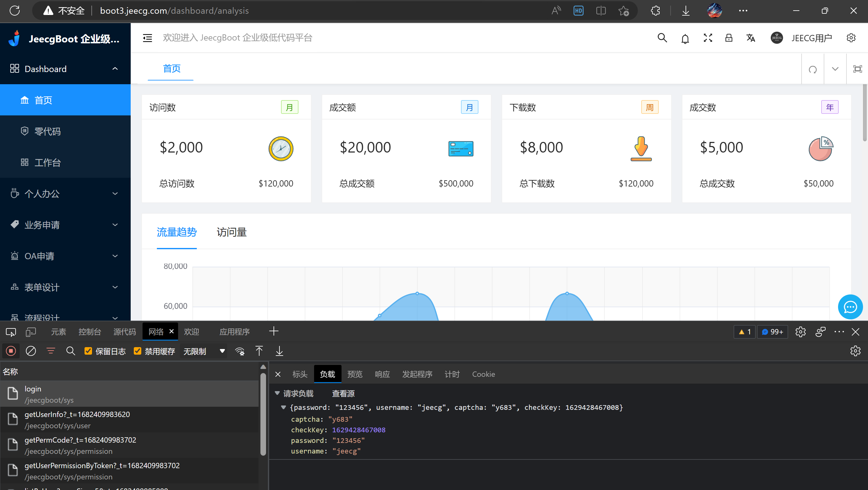Expand the OA申请 sidebar menu
The image size is (868, 490).
(65, 256)
